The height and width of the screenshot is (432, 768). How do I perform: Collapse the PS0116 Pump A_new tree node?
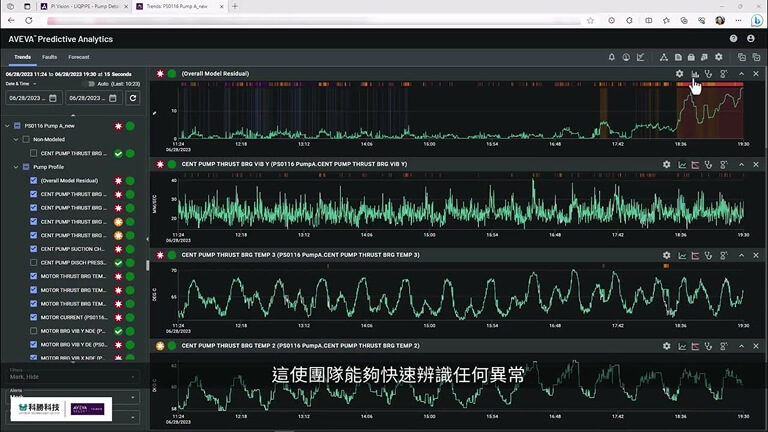(x=7, y=126)
